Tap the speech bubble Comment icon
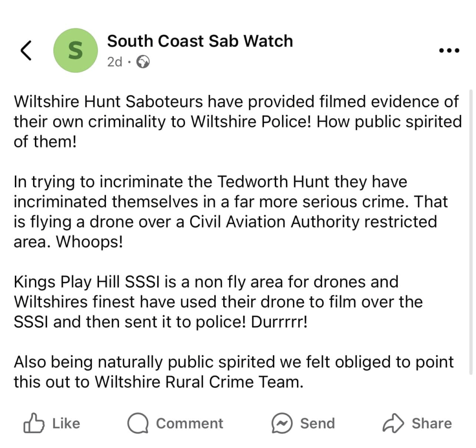Viewport: 476px width, 448px height. [x=138, y=423]
